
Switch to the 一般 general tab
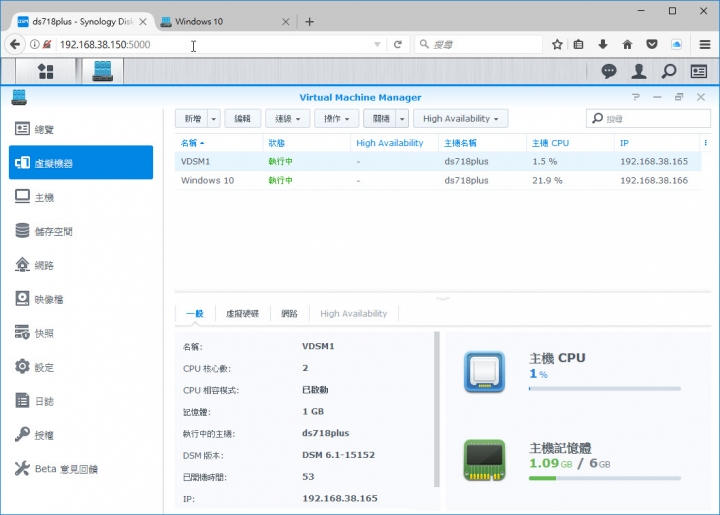pos(195,313)
